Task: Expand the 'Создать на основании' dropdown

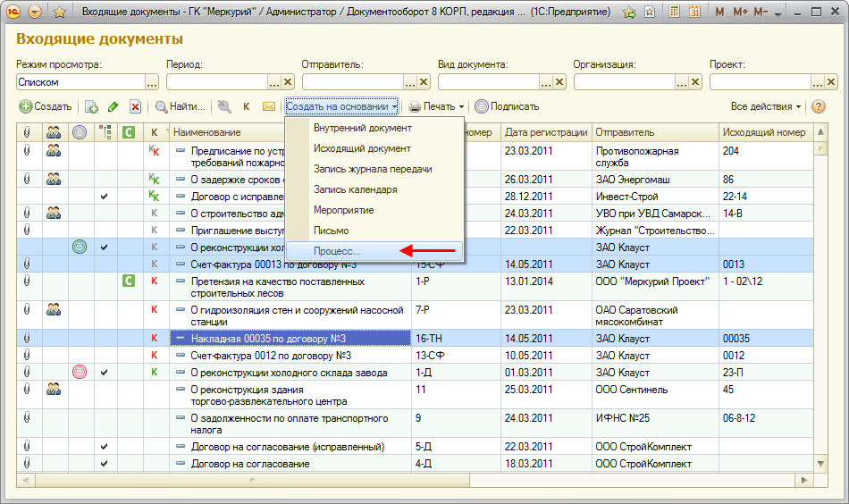Action: pyautogui.click(x=342, y=106)
